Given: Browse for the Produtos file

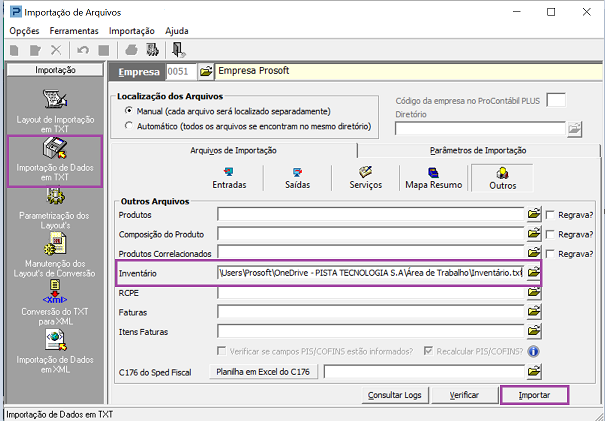Looking at the screenshot, I should pos(534,215).
